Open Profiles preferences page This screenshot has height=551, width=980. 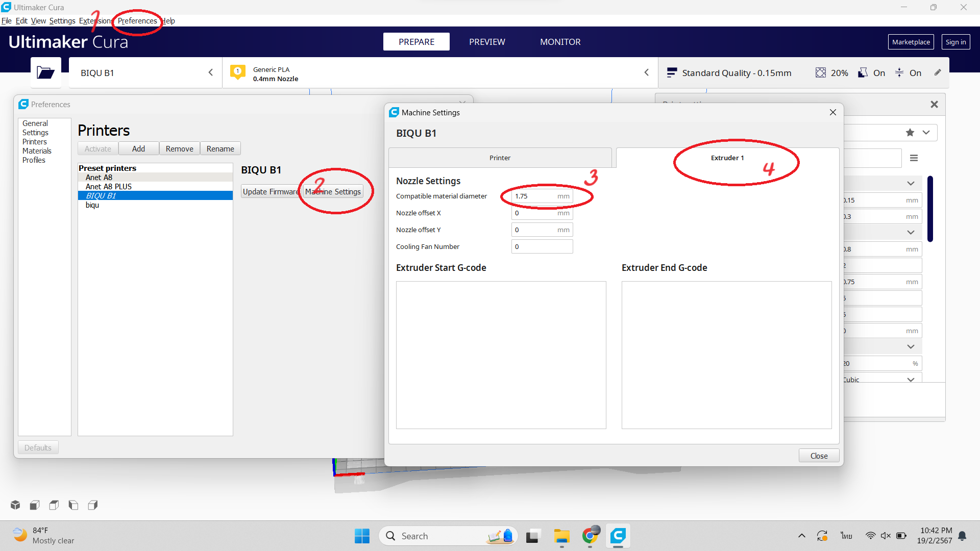(34, 160)
